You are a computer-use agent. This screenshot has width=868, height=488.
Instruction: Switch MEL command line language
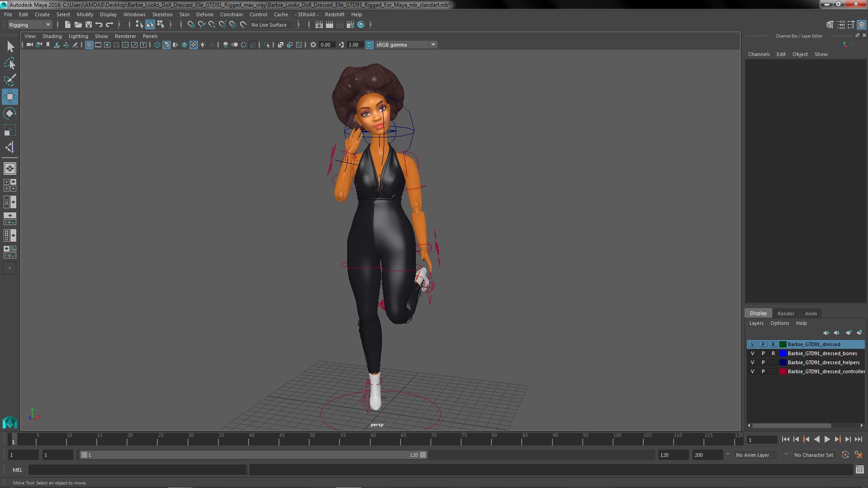click(17, 470)
